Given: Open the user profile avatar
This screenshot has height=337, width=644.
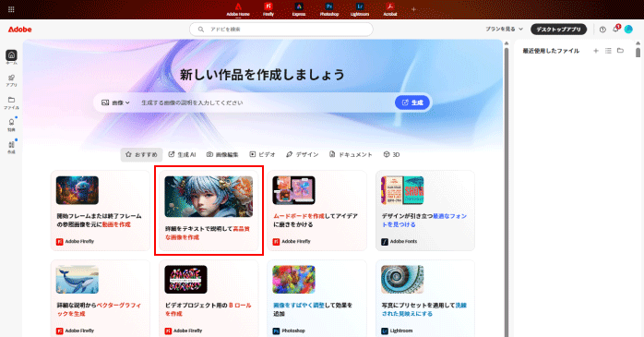Looking at the screenshot, I should (x=628, y=30).
